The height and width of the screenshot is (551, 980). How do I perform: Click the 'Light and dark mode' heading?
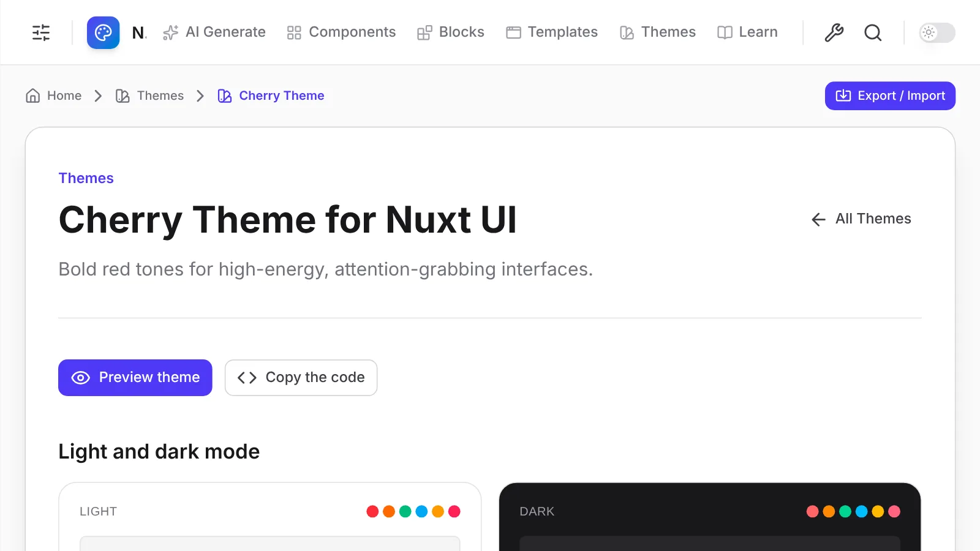pos(159,452)
